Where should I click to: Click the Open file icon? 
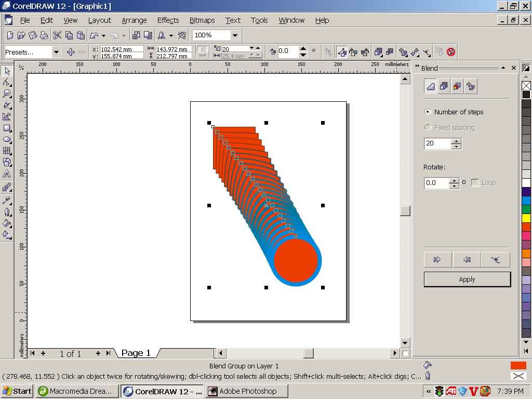pyautogui.click(x=21, y=35)
